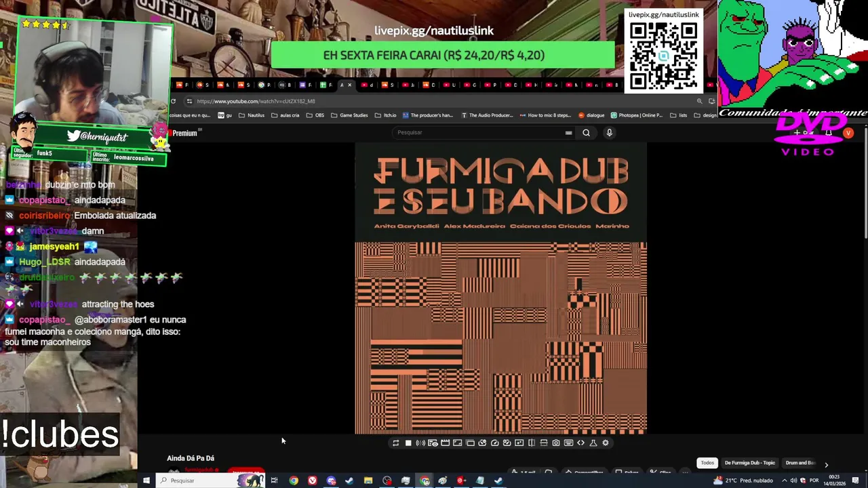Open the Game Studies bookmark folder

point(349,115)
